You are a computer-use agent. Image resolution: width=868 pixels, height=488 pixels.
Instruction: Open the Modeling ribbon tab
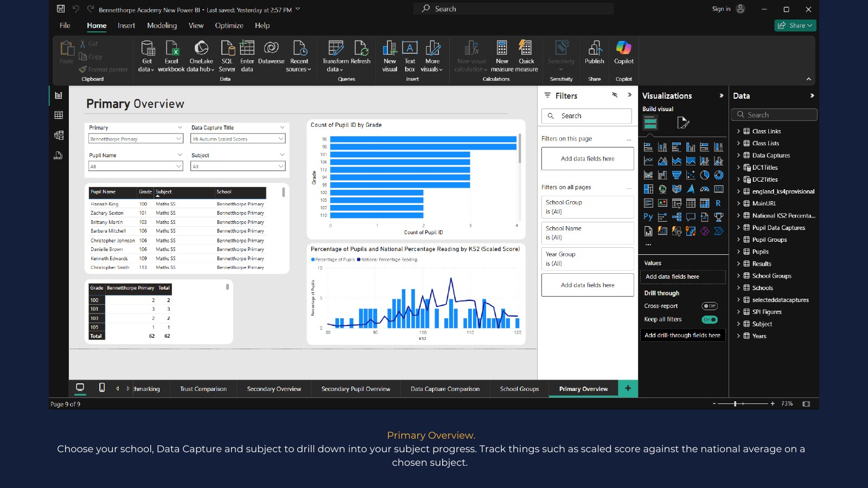(162, 25)
